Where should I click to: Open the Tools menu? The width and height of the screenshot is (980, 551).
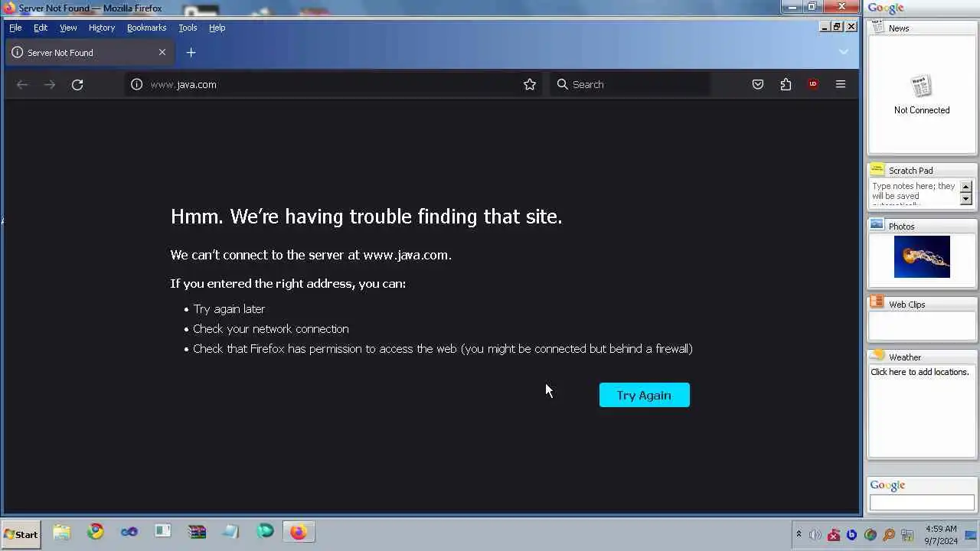tap(188, 28)
